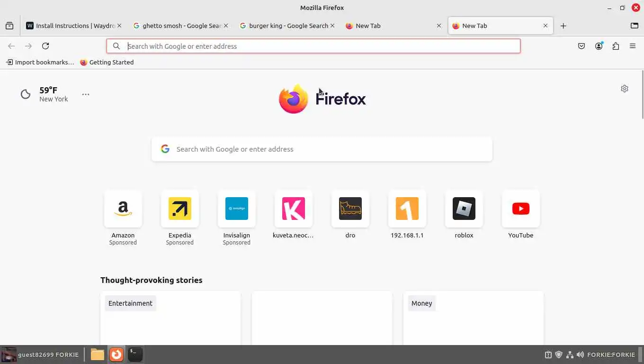The image size is (644, 364).
Task: Open the terminal taskbar icon
Action: click(x=135, y=355)
